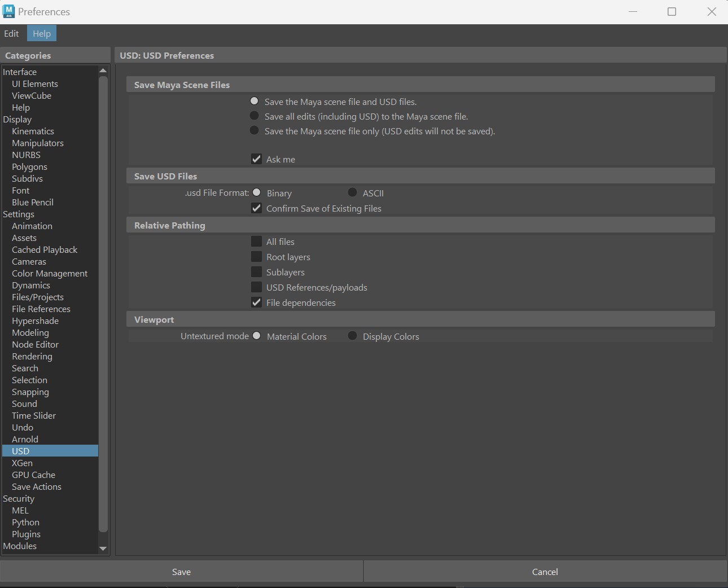Select the Help category in the list

21,107
